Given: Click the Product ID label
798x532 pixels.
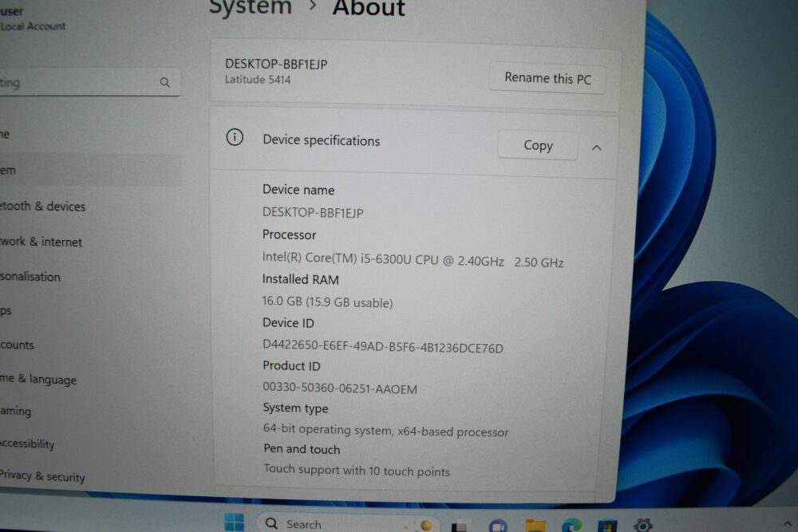Looking at the screenshot, I should (x=291, y=365).
